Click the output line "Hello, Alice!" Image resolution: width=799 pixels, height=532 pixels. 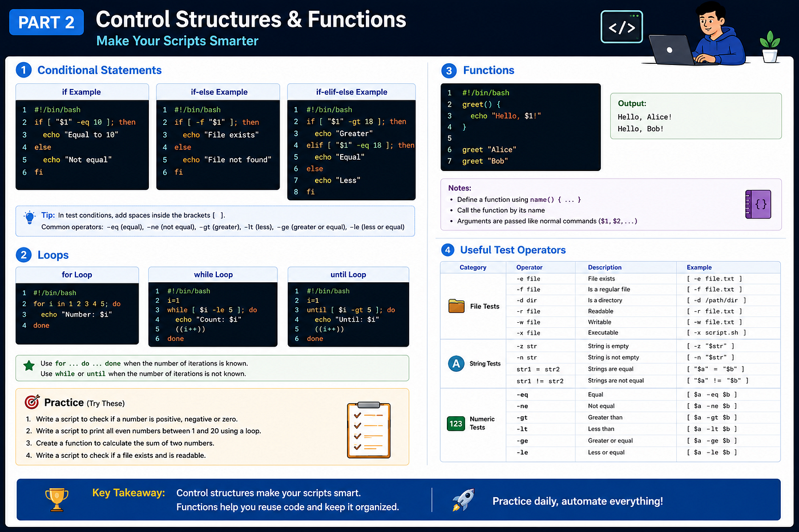645,117
